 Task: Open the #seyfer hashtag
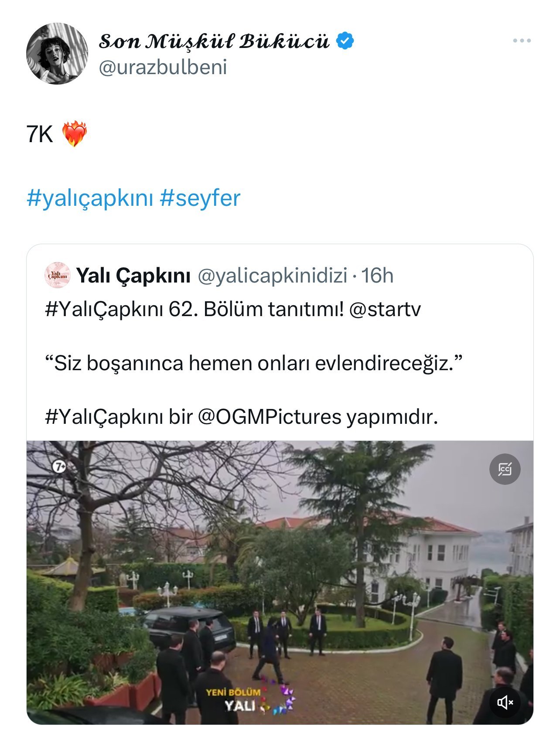click(x=200, y=198)
